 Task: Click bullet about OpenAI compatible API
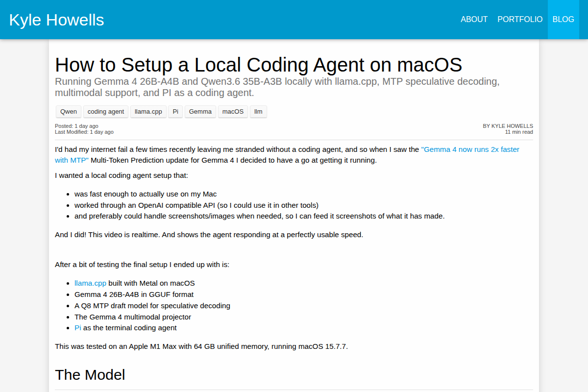coord(196,205)
